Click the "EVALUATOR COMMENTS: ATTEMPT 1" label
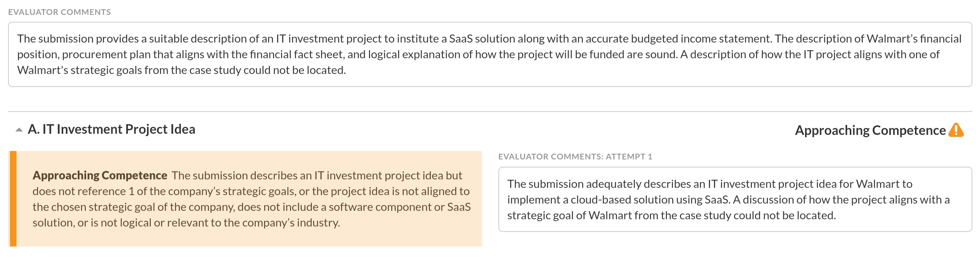This screenshot has height=263, width=980. (x=575, y=157)
